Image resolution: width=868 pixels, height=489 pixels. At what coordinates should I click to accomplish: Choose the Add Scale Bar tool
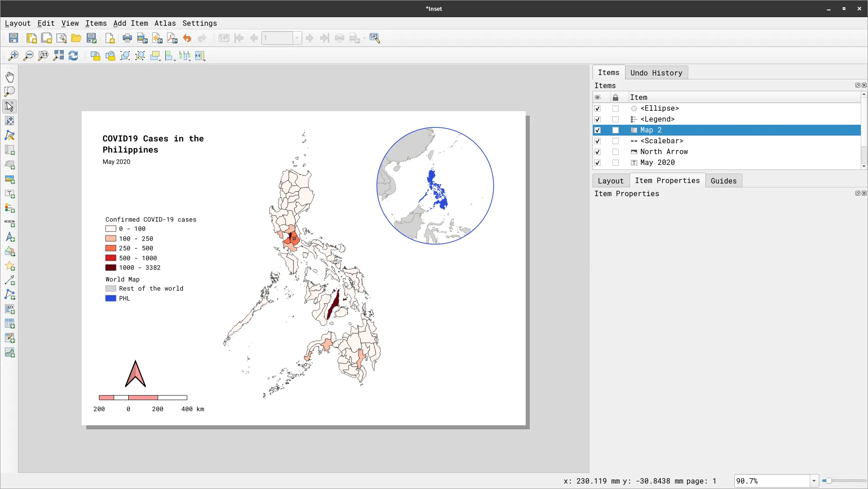pyautogui.click(x=9, y=223)
